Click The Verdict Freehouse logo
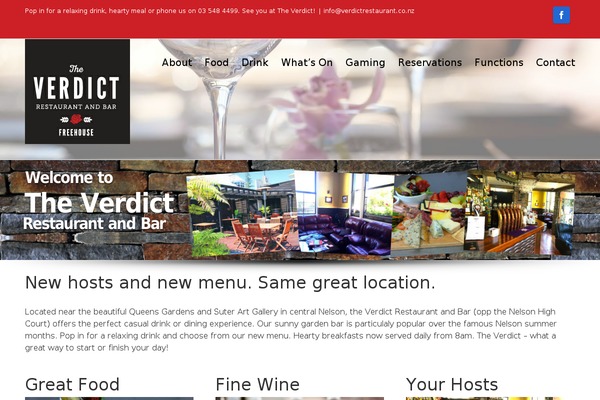Viewport: 600px width, 400px height. [x=77, y=91]
